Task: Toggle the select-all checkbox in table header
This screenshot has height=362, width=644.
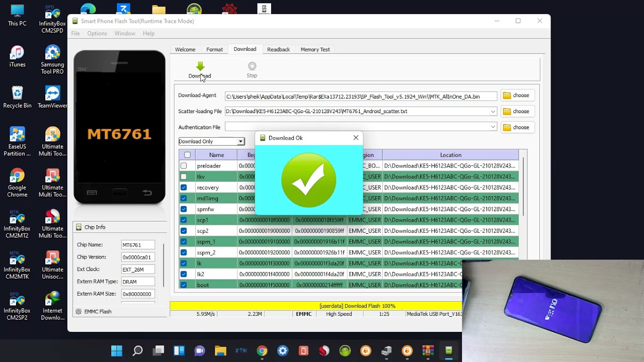Action: (187, 155)
